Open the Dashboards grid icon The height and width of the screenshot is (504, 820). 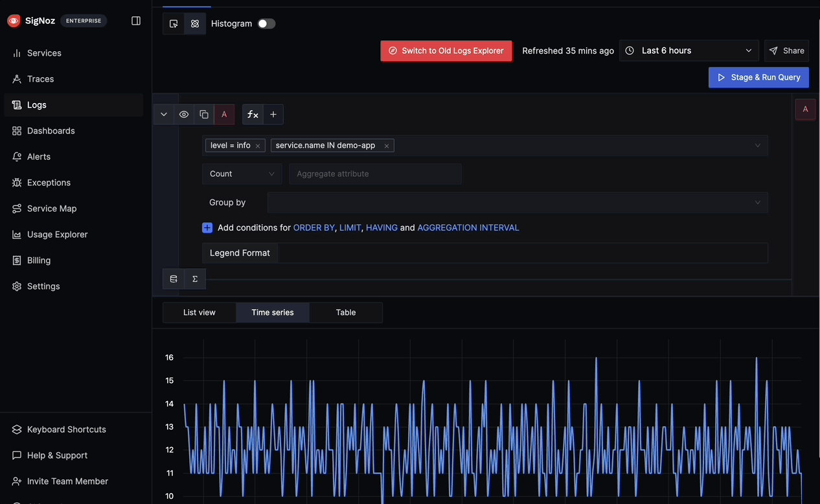click(x=17, y=131)
